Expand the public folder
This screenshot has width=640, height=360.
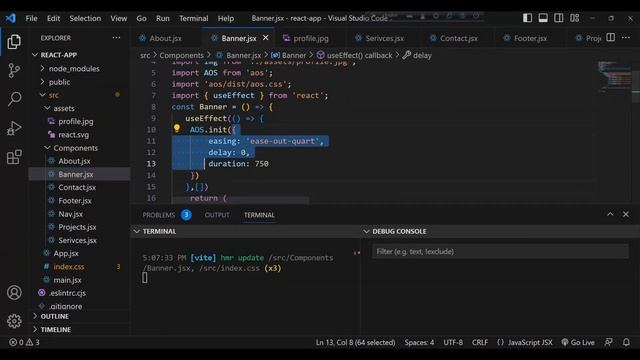click(59, 82)
